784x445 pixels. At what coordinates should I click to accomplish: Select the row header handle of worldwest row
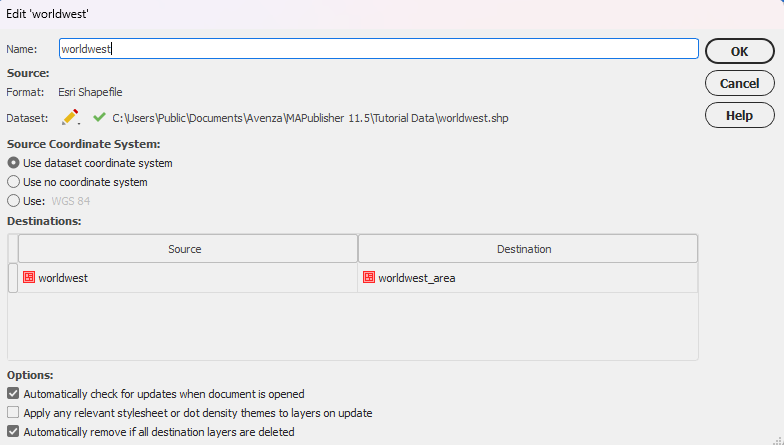pyautogui.click(x=13, y=278)
